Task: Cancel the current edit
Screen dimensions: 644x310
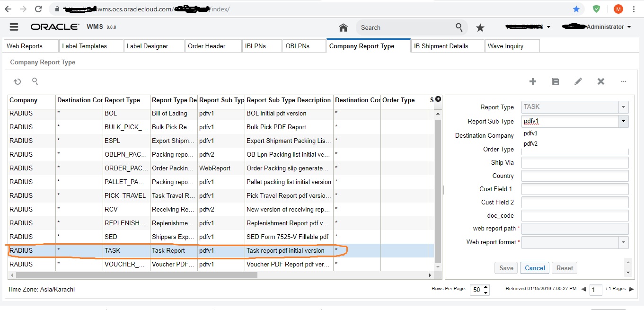Action: pos(534,267)
